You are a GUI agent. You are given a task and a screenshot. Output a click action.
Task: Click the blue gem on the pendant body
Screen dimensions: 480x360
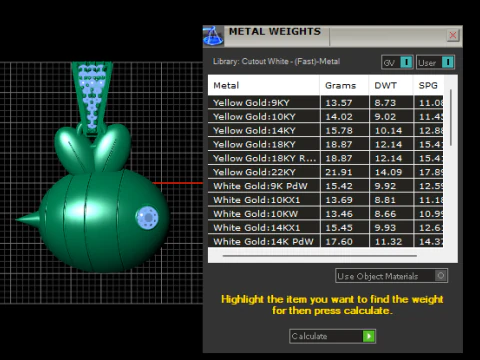[147, 217]
